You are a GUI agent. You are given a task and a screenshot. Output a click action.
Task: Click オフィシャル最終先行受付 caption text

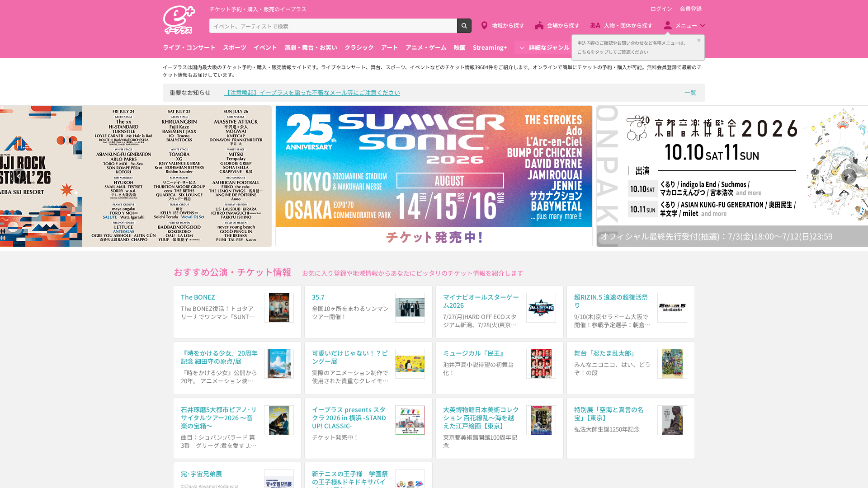pos(717,236)
